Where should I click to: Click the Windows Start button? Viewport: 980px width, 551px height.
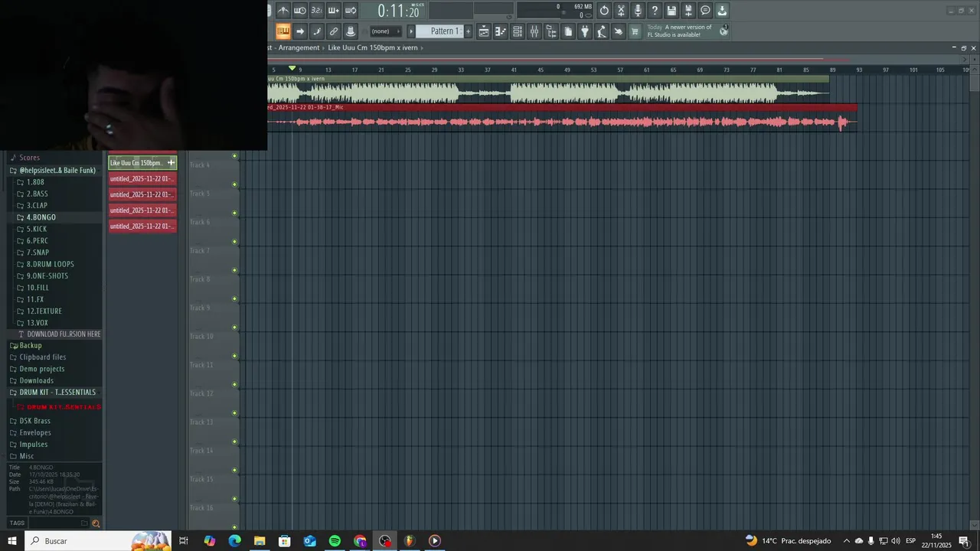tap(11, 541)
